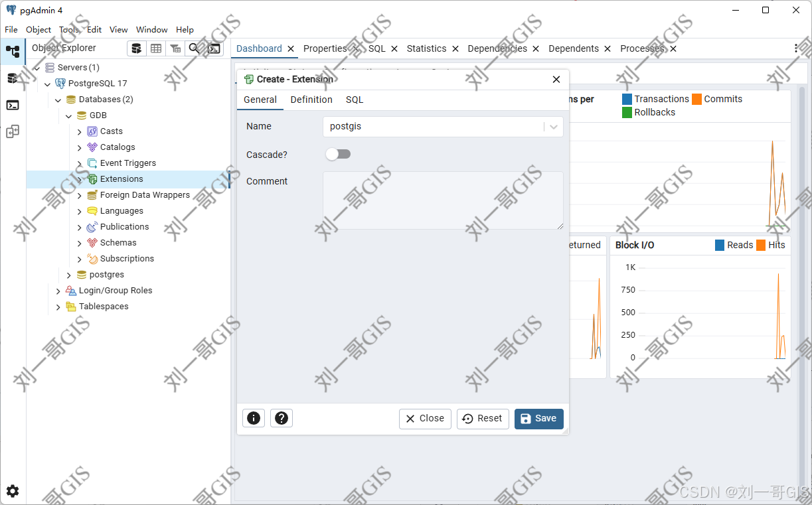This screenshot has height=505, width=812.
Task: Click the Hits legend in Block I/O
Action: point(770,245)
